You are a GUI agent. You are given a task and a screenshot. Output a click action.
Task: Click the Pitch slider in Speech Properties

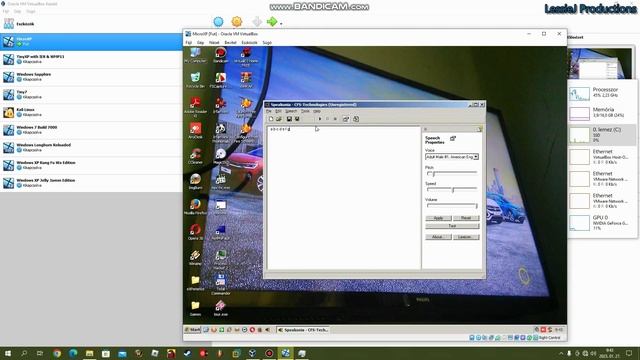(452, 173)
